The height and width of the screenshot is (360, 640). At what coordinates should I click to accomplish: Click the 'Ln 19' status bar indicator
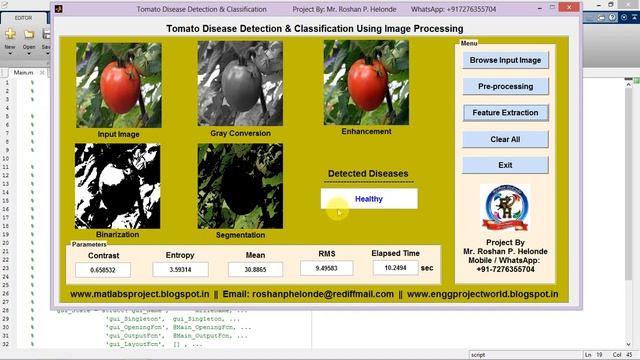coord(594,355)
